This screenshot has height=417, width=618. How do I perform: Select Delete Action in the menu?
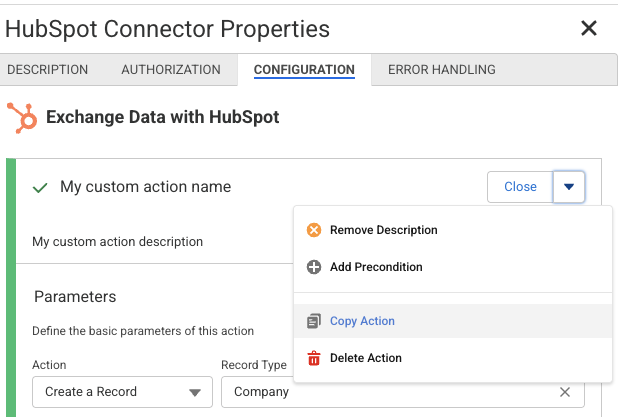click(x=365, y=358)
